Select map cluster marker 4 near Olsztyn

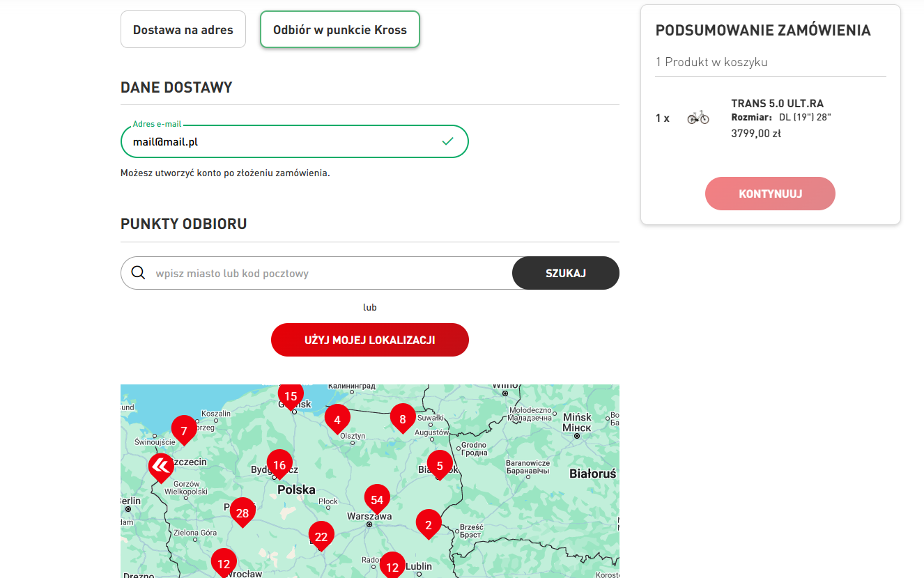[337, 419]
